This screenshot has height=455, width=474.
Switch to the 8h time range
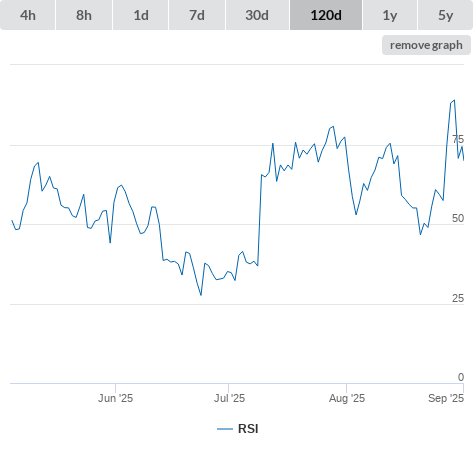click(x=84, y=15)
